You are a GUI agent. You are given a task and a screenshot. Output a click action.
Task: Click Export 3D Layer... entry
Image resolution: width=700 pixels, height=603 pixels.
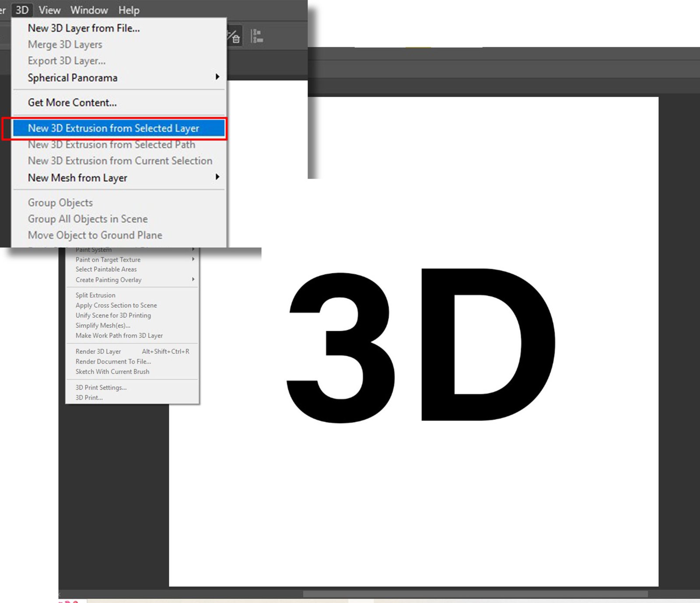click(119, 61)
